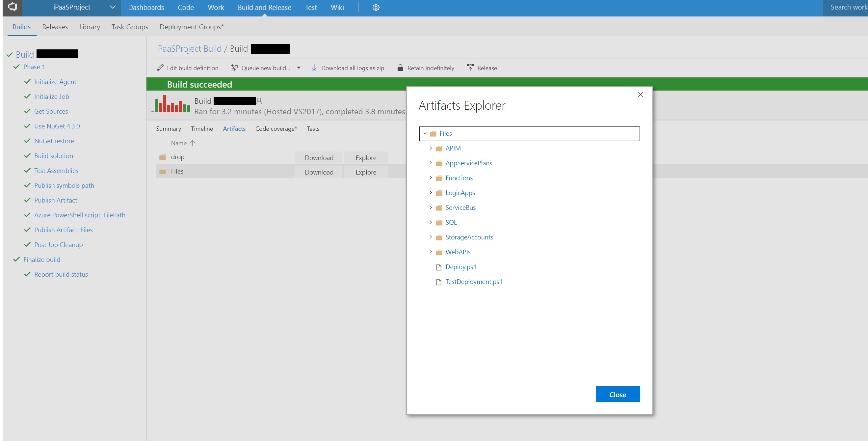Click the Queue new build icon
This screenshot has height=441, width=868.
tap(234, 68)
